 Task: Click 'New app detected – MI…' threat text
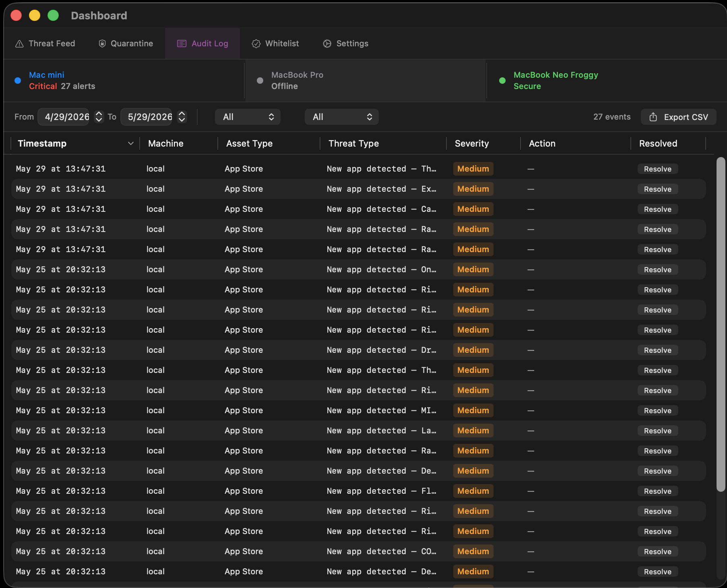point(381,410)
